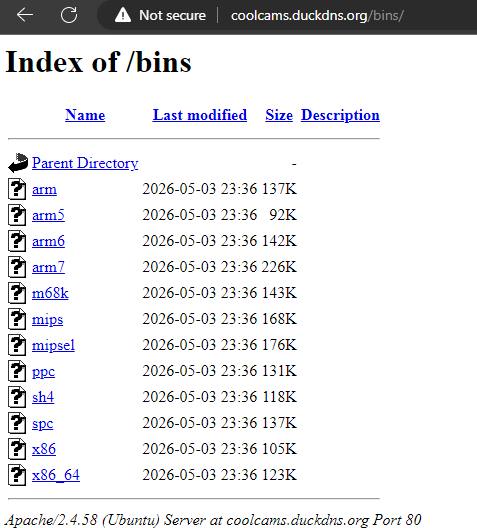Download the arm7 binary link
The height and width of the screenshot is (528, 477).
click(48, 267)
